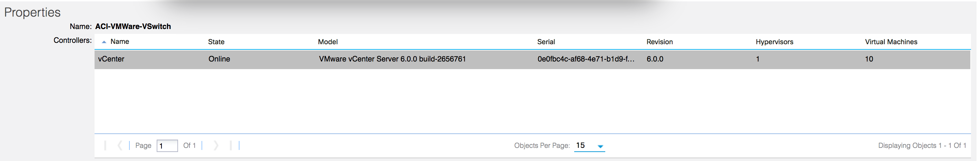Go to the next page arrow
Viewport: 980px width, 161px height.
[x=216, y=145]
